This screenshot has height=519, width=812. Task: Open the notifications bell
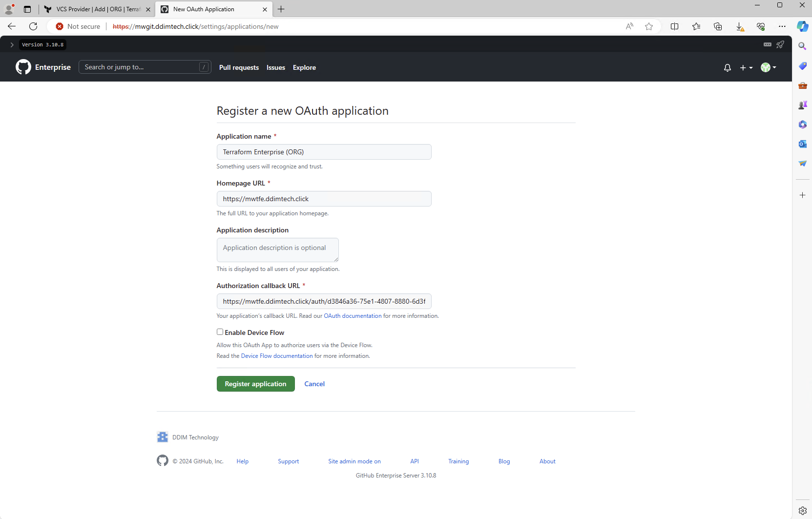pos(728,68)
